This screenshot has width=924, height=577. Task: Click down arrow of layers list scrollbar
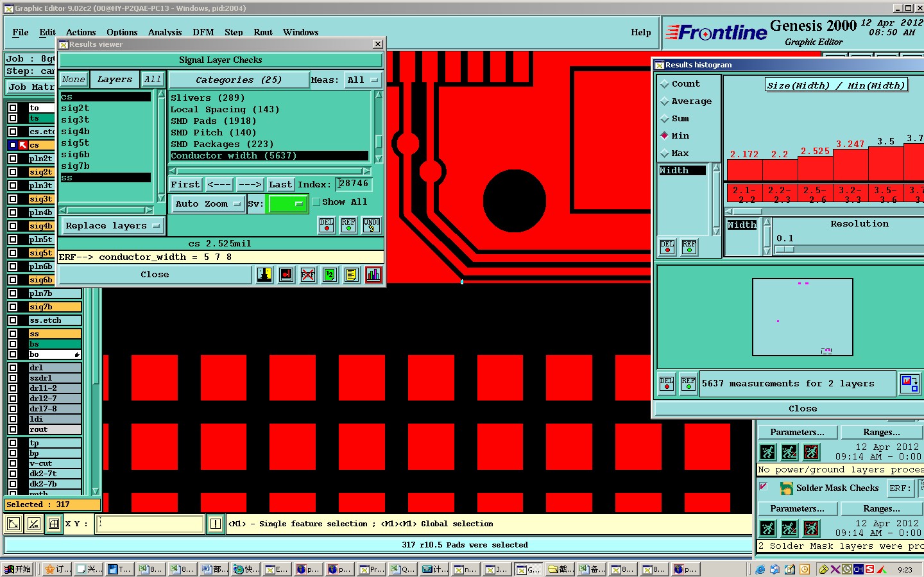pyautogui.click(x=162, y=198)
